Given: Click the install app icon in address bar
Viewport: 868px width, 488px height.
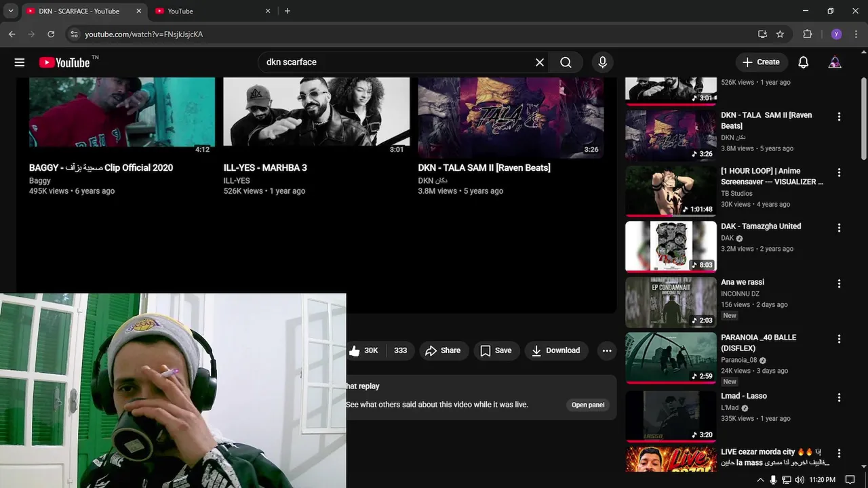Looking at the screenshot, I should click(762, 34).
